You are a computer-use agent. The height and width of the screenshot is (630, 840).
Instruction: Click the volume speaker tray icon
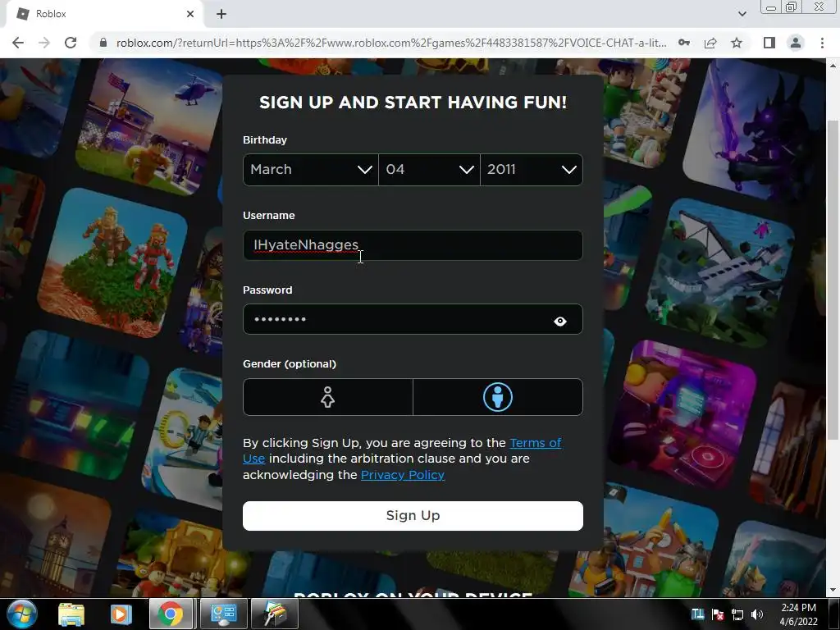click(756, 614)
